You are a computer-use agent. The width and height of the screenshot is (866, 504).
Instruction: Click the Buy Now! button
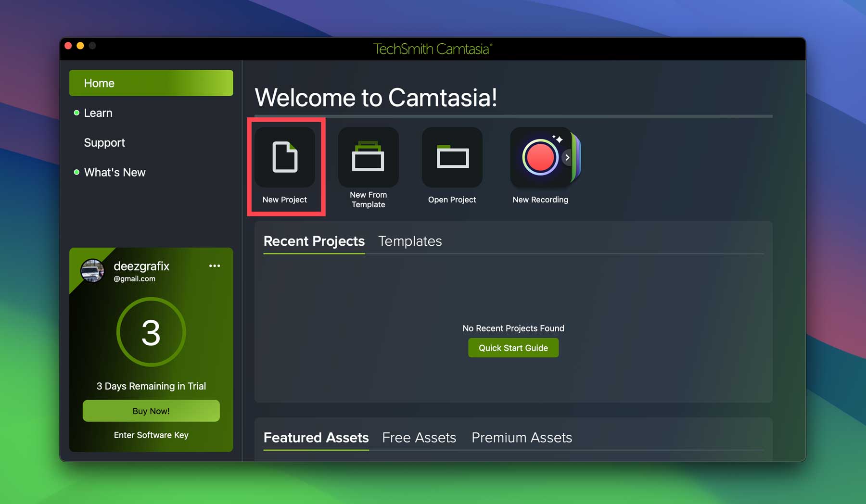point(151,411)
